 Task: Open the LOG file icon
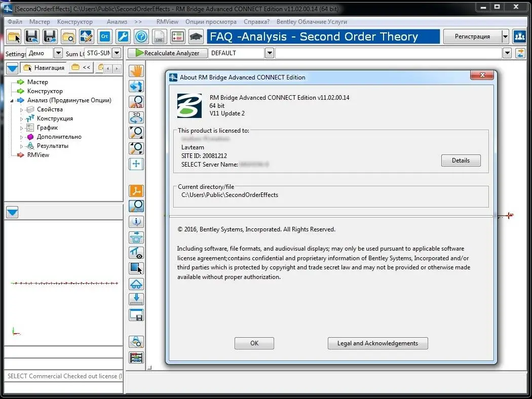(159, 36)
